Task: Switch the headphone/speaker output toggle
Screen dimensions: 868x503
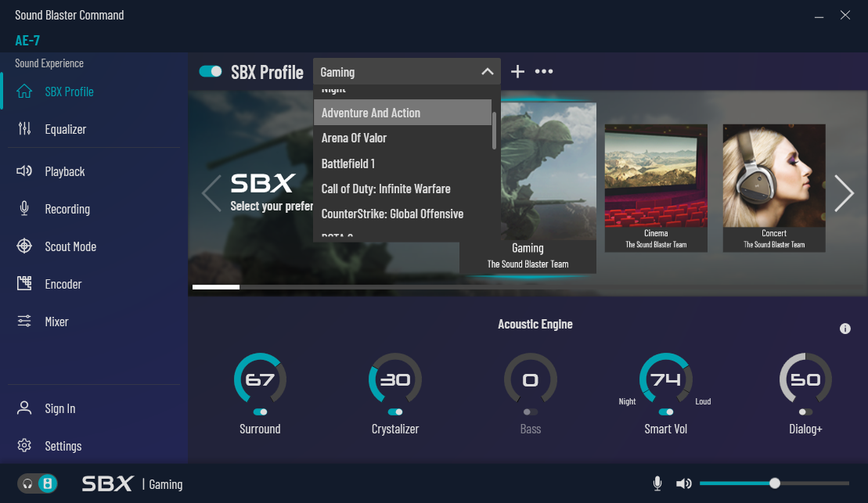Action: (x=38, y=483)
